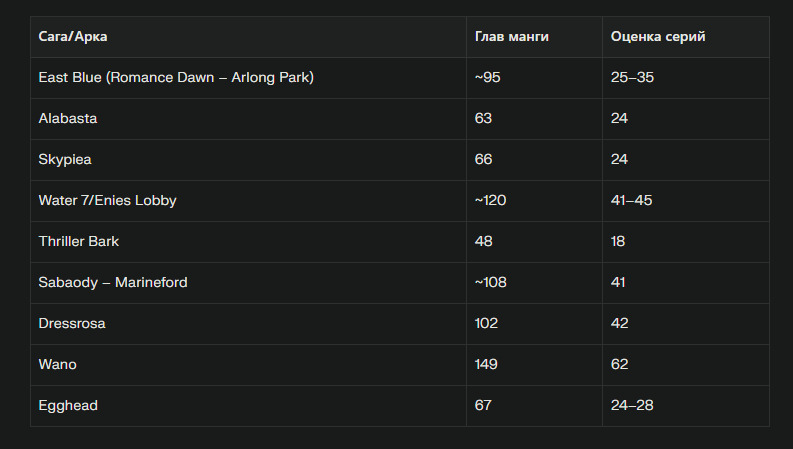
Task: Click the ~120 chapters value
Action: point(491,201)
